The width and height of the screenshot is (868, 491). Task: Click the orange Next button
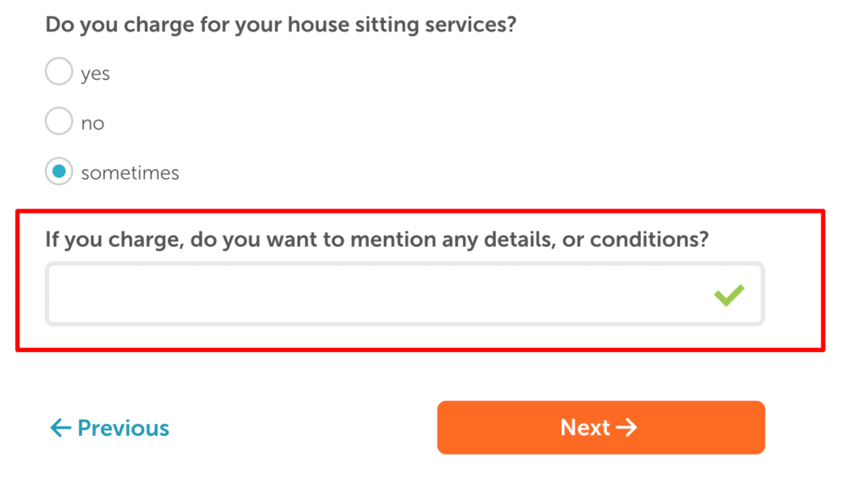coord(601,428)
